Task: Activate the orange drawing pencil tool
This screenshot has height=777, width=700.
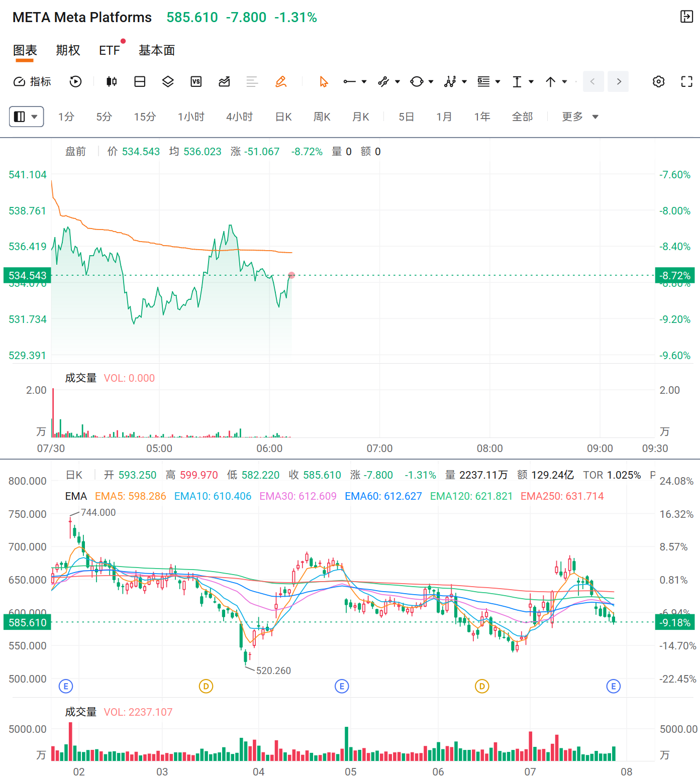Action: 281,81
